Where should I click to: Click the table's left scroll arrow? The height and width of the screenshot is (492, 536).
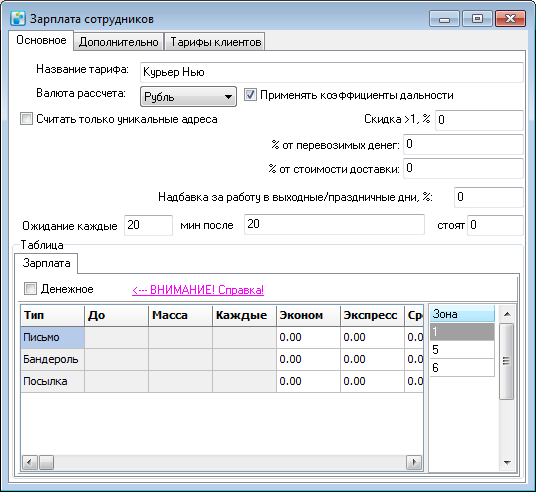coord(30,463)
